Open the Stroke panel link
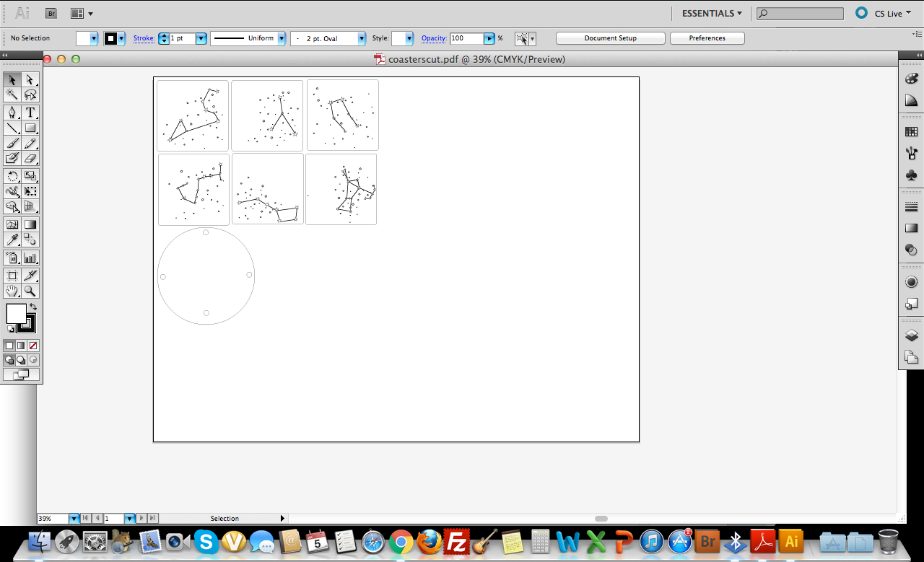The height and width of the screenshot is (562, 924). [144, 38]
